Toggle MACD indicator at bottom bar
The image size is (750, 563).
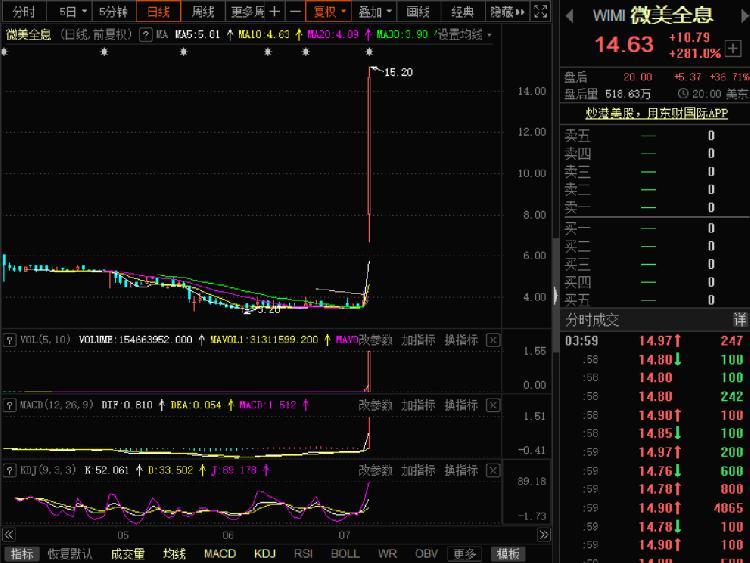220,554
